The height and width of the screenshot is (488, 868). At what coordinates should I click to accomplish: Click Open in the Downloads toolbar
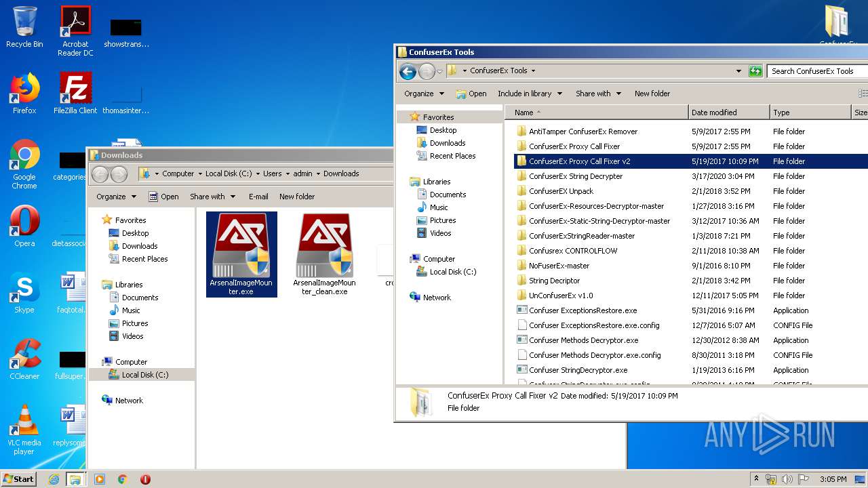163,197
